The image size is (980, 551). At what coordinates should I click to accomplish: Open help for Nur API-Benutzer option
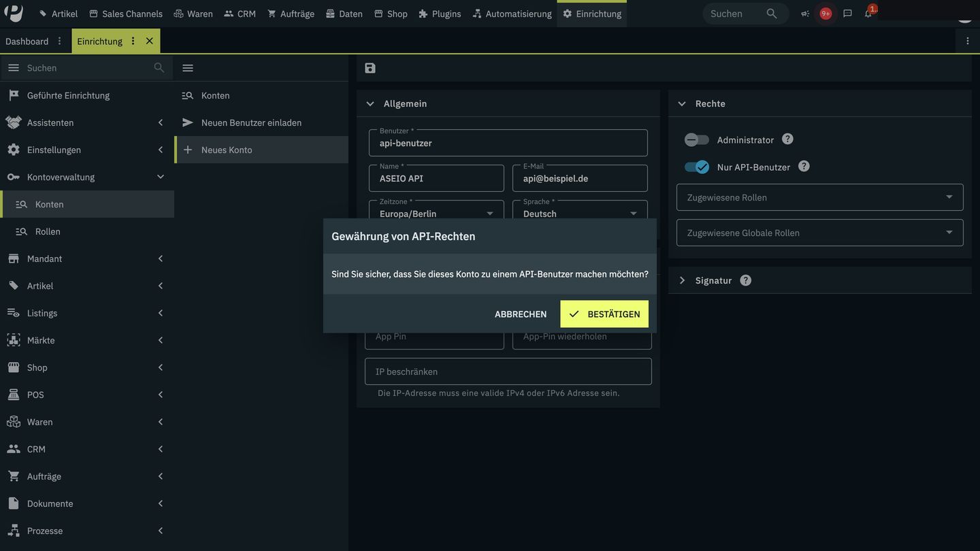pyautogui.click(x=804, y=166)
